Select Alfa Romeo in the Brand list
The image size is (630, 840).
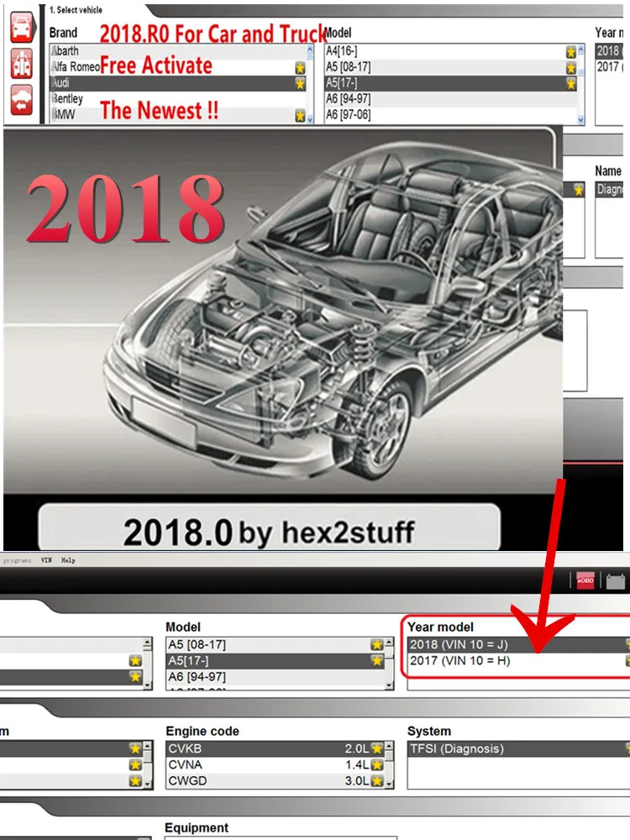tap(178, 67)
